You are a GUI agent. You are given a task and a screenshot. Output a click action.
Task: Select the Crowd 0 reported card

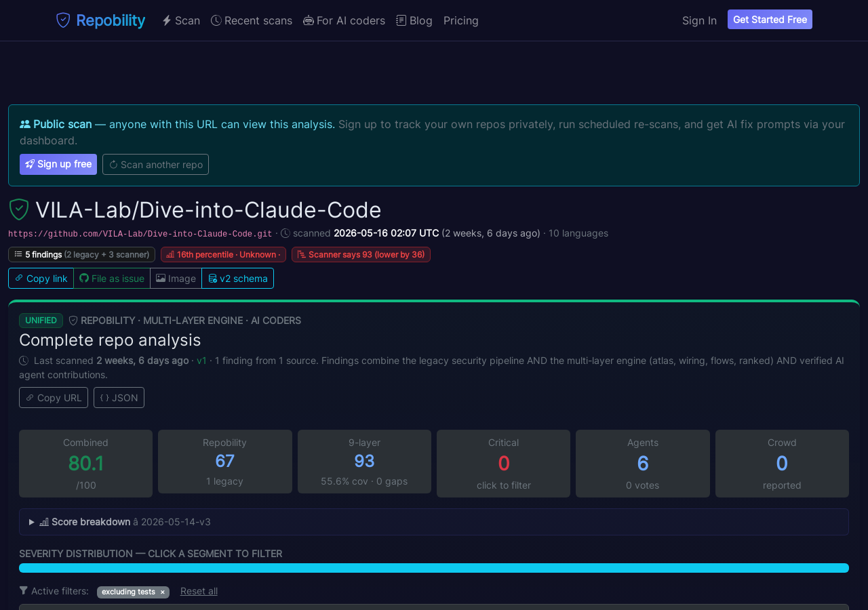coord(782,464)
